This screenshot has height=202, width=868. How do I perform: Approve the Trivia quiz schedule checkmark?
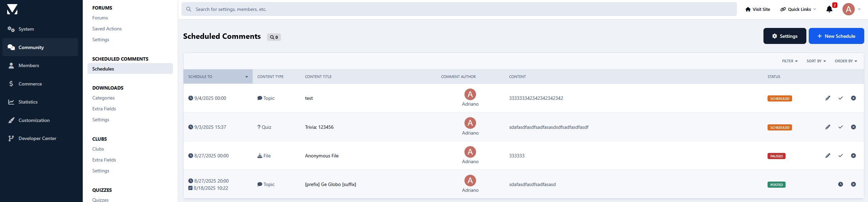click(x=840, y=127)
